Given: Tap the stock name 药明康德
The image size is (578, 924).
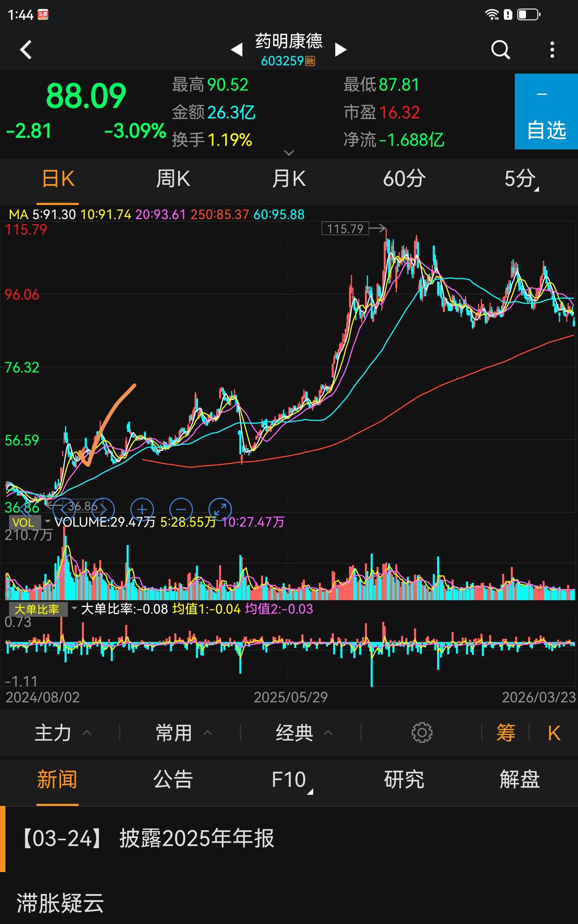Looking at the screenshot, I should 289,41.
